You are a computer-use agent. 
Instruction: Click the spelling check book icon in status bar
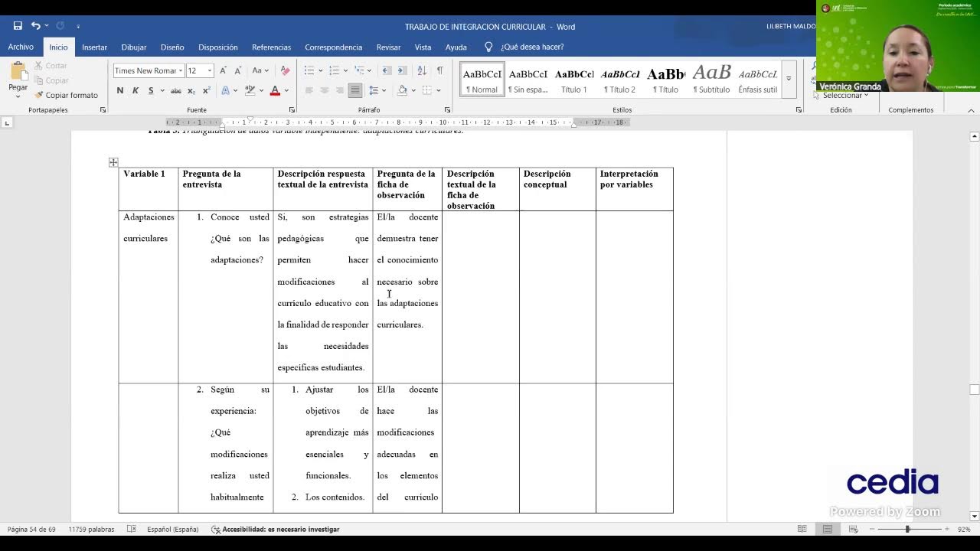click(x=131, y=529)
